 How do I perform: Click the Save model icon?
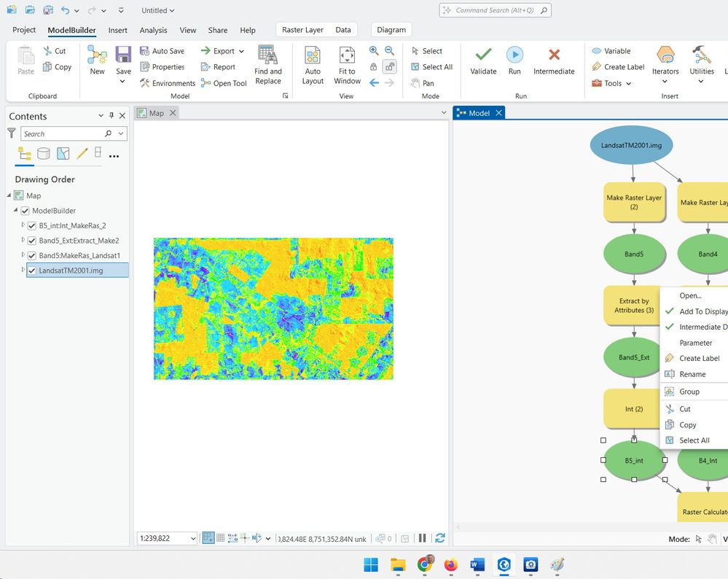[123, 55]
